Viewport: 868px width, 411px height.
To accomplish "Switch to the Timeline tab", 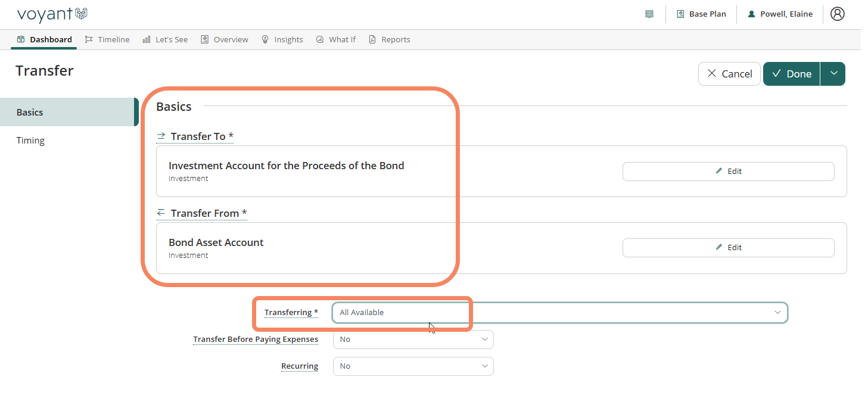I will [x=107, y=39].
